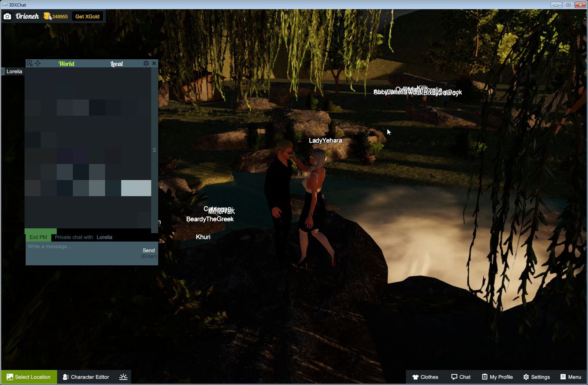Viewport: 588px width, 385px height.
Task: Click the camera screenshot icon
Action: [x=8, y=16]
